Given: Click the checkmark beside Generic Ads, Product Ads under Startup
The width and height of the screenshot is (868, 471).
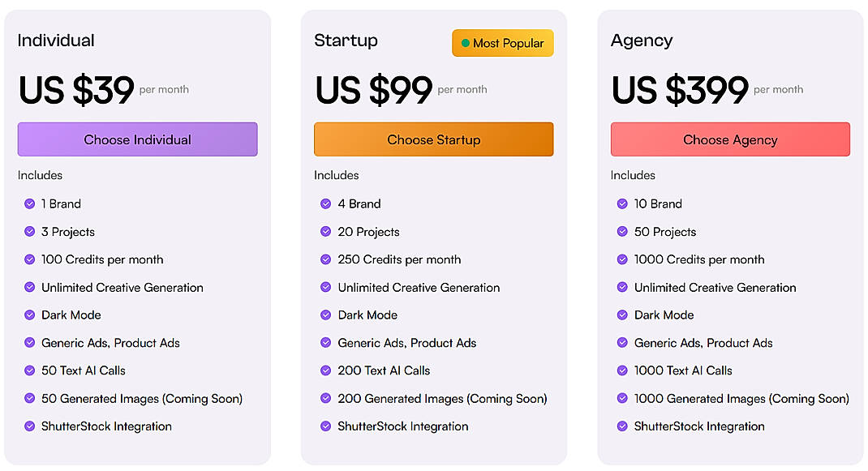Looking at the screenshot, I should tap(325, 342).
